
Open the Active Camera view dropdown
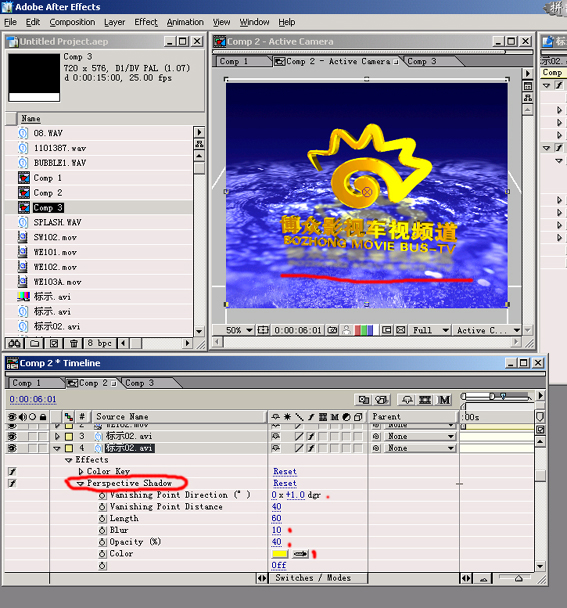[487, 330]
